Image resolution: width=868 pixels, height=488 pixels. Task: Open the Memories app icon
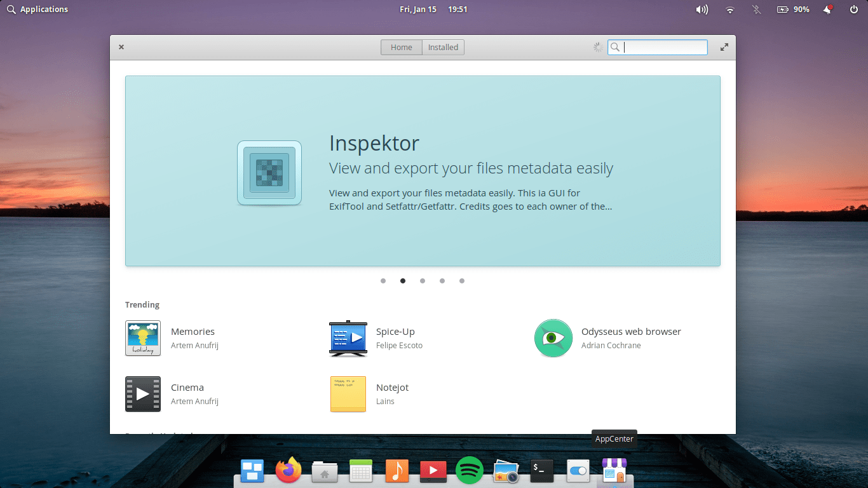point(143,338)
